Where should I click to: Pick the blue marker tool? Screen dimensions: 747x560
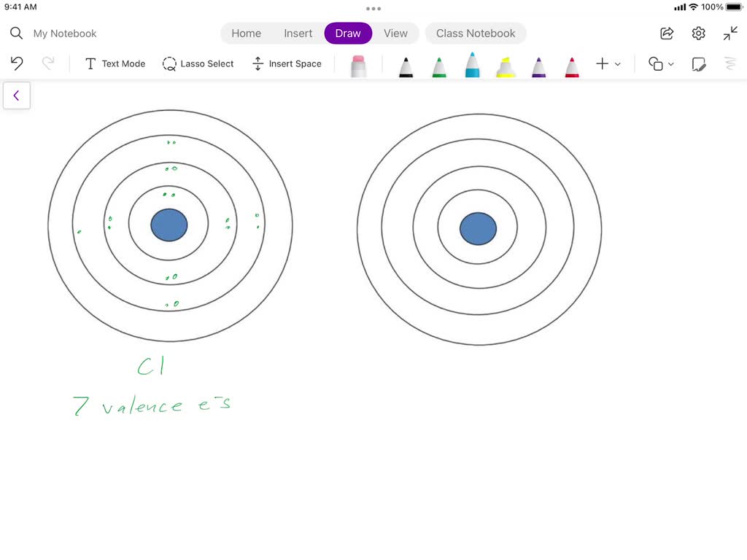[472, 64]
